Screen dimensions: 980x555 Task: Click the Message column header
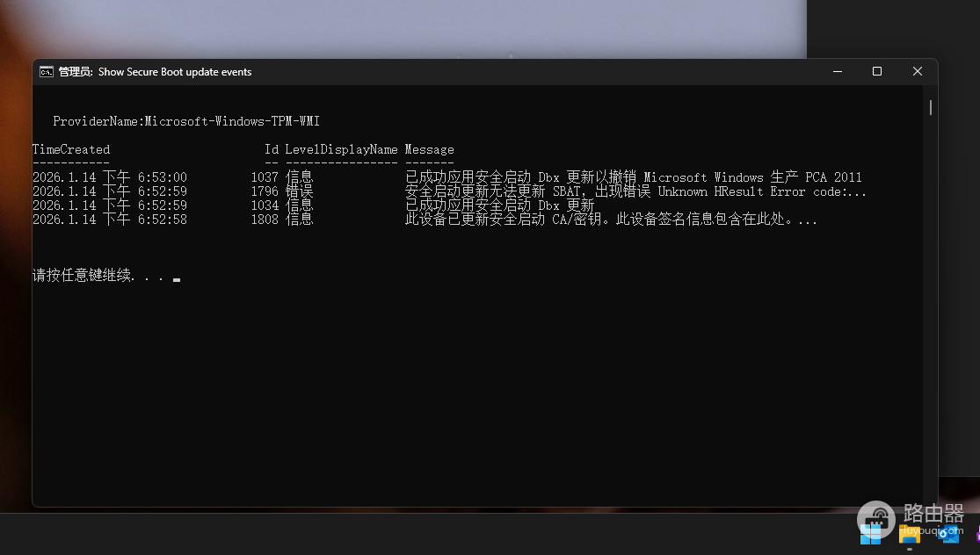pyautogui.click(x=430, y=149)
